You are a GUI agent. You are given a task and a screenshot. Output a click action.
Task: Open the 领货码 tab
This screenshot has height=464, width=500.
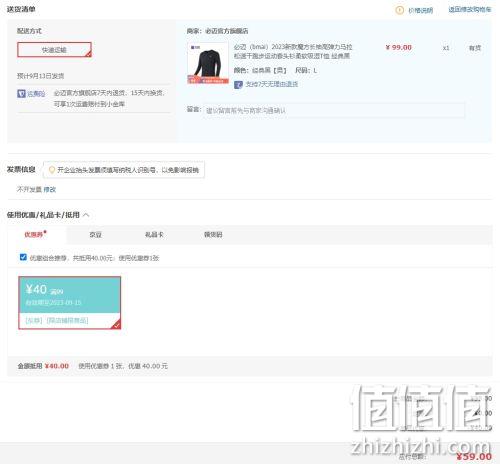pyautogui.click(x=213, y=235)
